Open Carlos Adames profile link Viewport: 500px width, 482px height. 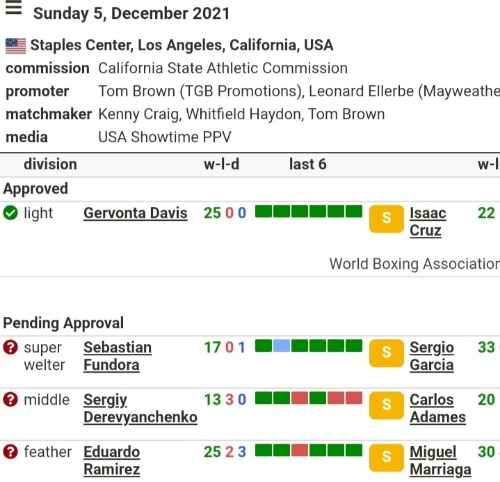click(x=438, y=408)
